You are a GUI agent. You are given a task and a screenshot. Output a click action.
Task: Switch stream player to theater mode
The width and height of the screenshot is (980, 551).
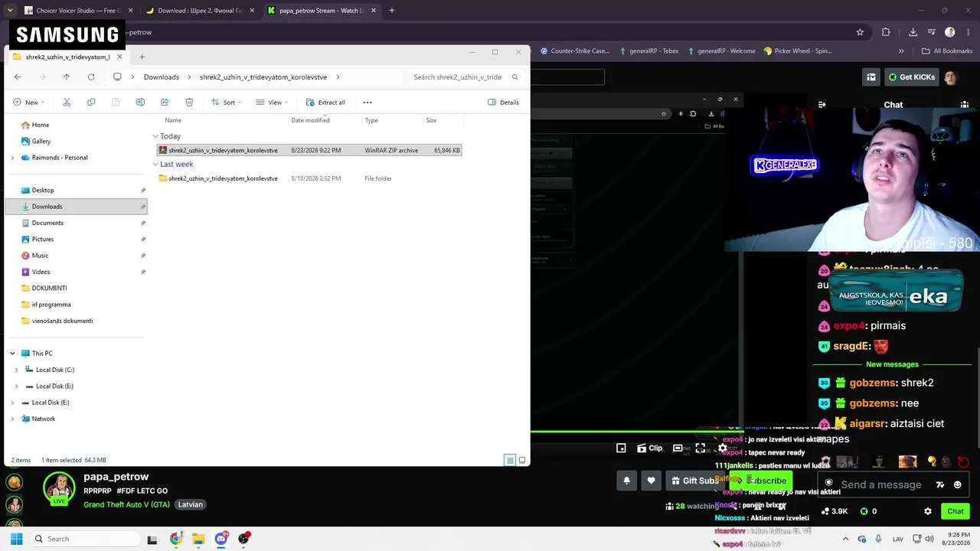point(678,448)
